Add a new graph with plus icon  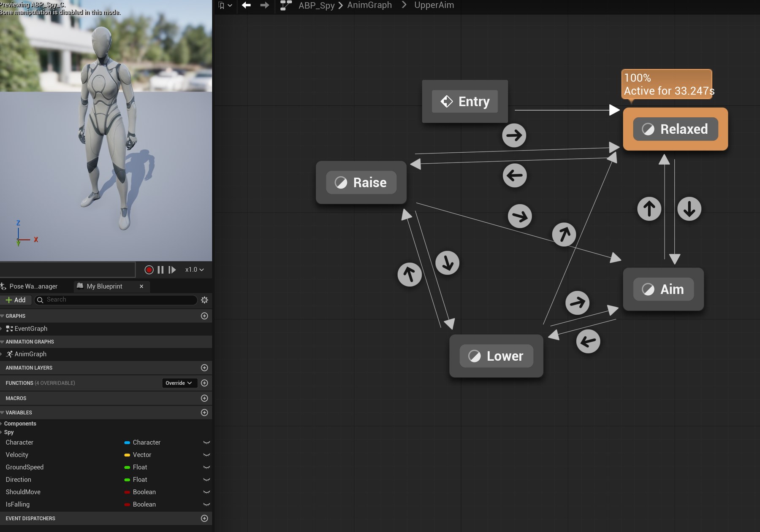click(x=204, y=316)
